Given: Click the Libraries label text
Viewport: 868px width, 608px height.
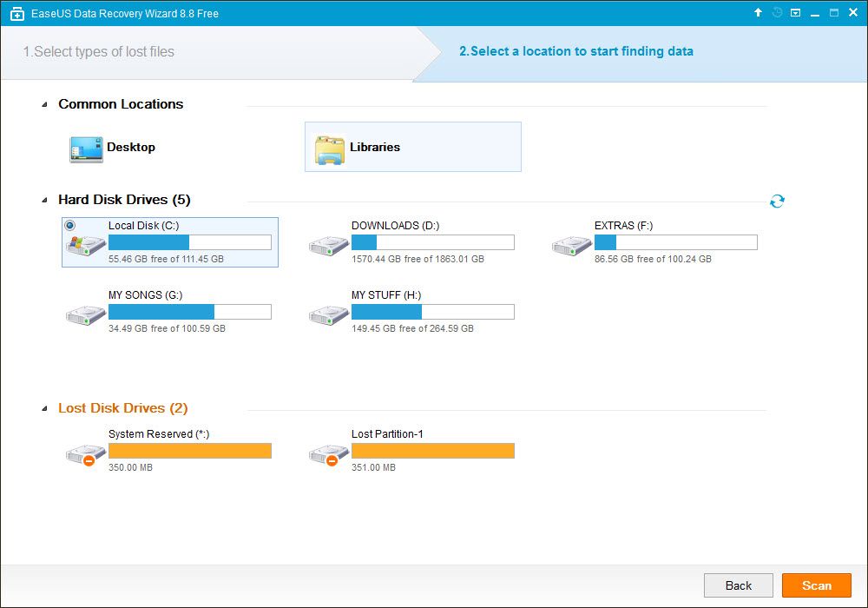Looking at the screenshot, I should [x=375, y=148].
